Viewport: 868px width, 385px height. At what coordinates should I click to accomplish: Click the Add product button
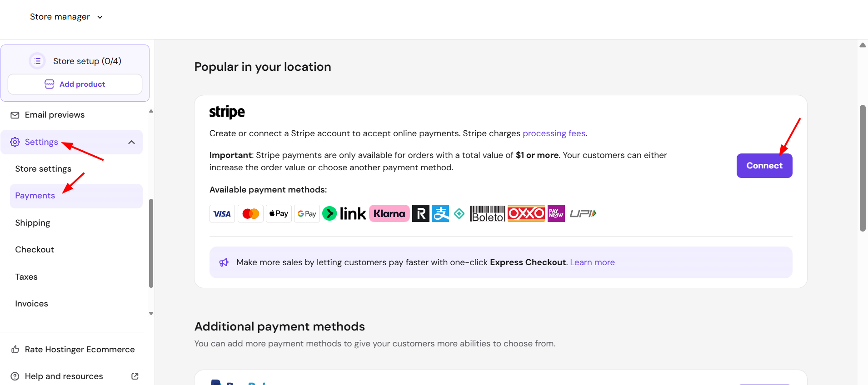(75, 84)
